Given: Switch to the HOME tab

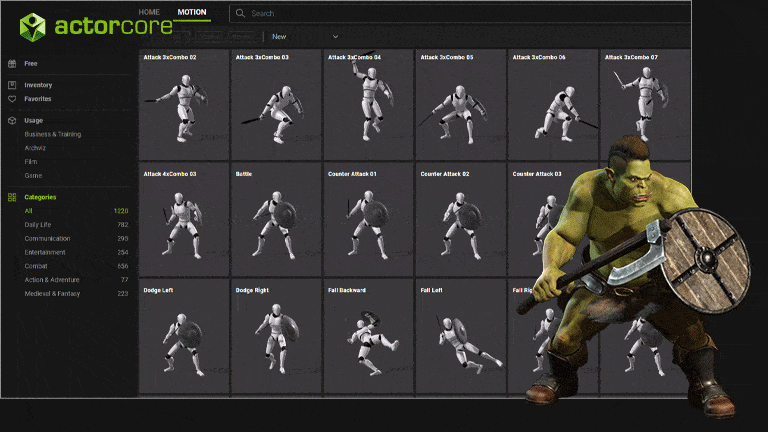Looking at the screenshot, I should tap(149, 13).
